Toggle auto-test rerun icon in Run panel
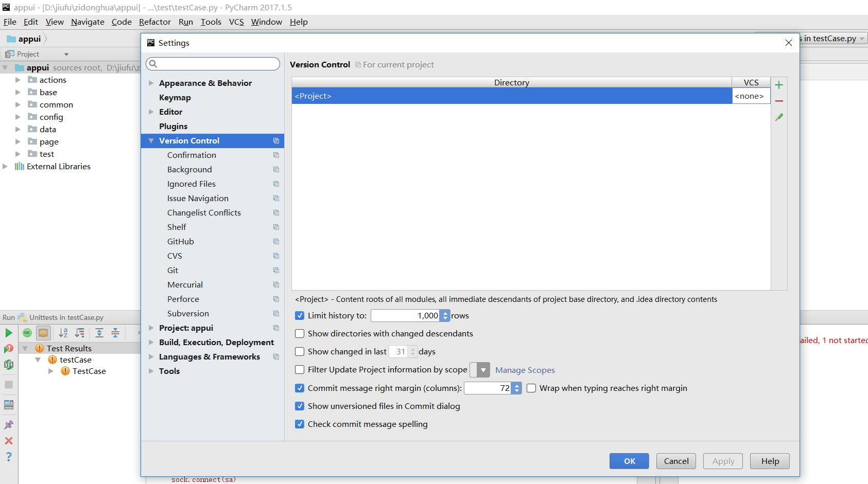868x484 pixels. (9, 365)
